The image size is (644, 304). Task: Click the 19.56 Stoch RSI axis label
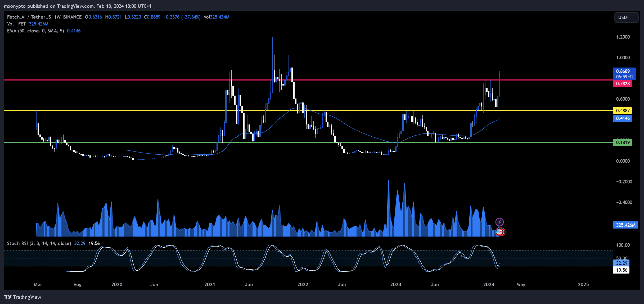point(621,270)
